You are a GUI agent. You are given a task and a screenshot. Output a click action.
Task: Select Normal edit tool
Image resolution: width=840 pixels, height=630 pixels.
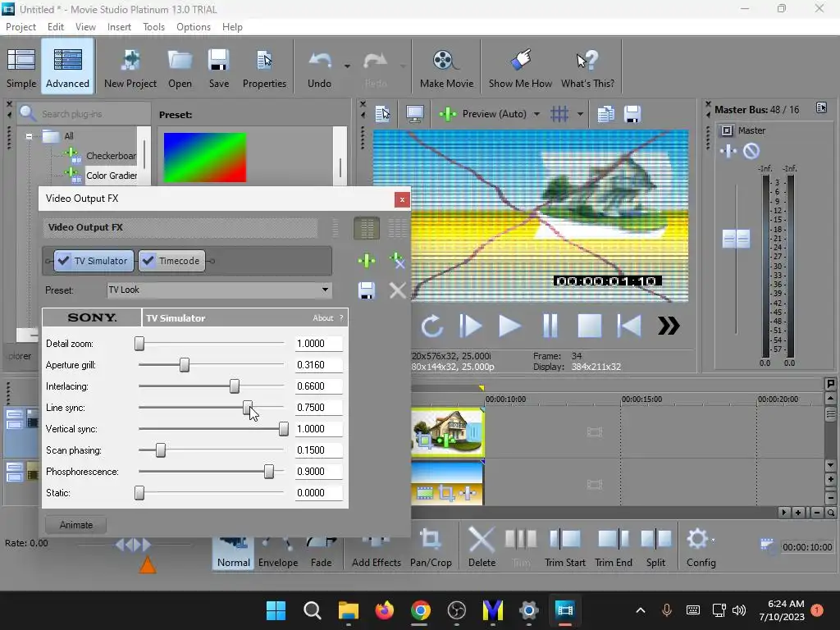(234, 552)
